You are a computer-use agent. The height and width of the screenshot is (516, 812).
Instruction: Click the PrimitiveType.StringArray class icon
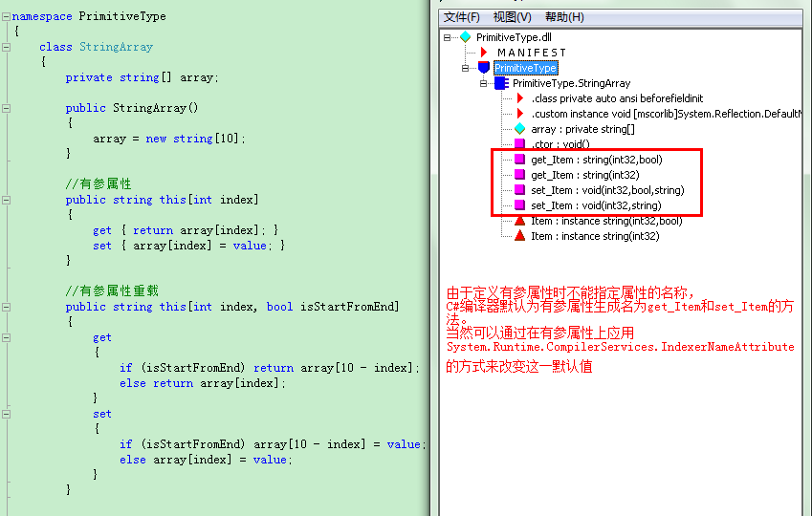pos(501,83)
